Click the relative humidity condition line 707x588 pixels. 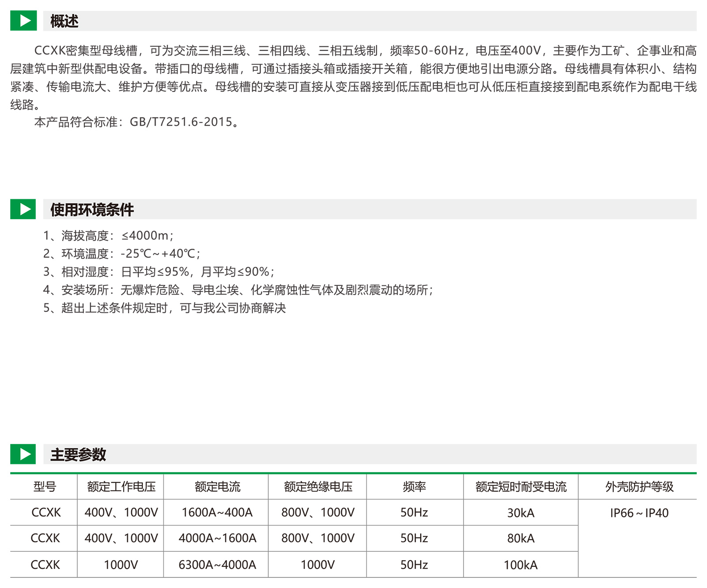pos(159,272)
